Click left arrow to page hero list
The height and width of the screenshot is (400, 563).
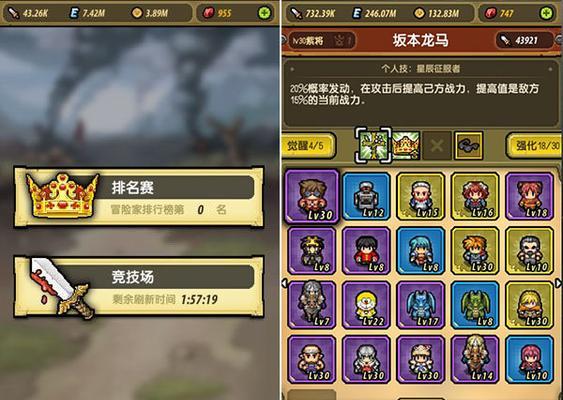click(285, 283)
